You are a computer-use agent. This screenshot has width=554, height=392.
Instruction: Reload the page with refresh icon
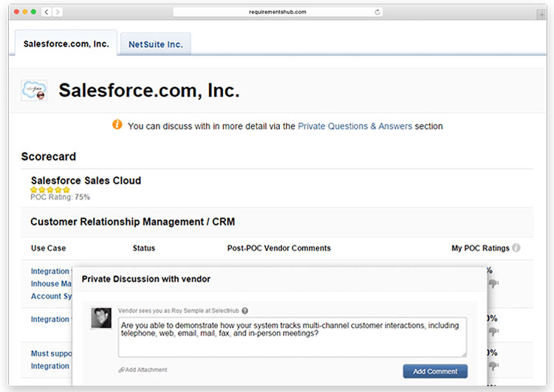click(x=377, y=12)
